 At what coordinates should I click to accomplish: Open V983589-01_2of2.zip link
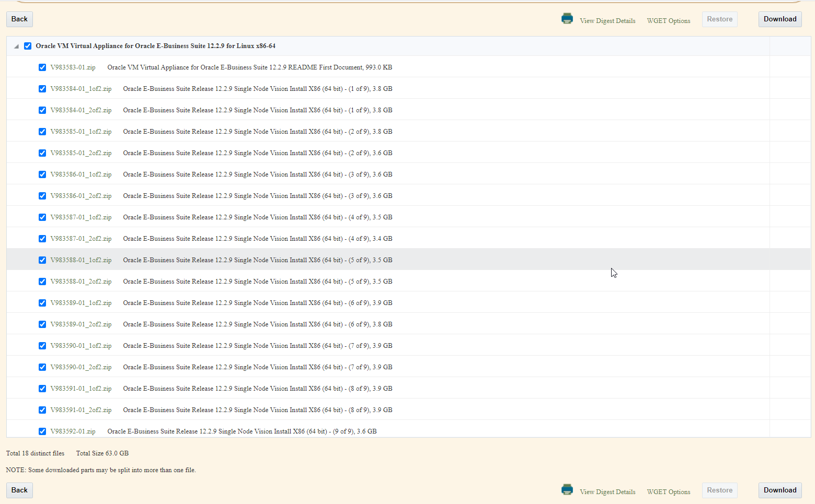[x=81, y=324]
